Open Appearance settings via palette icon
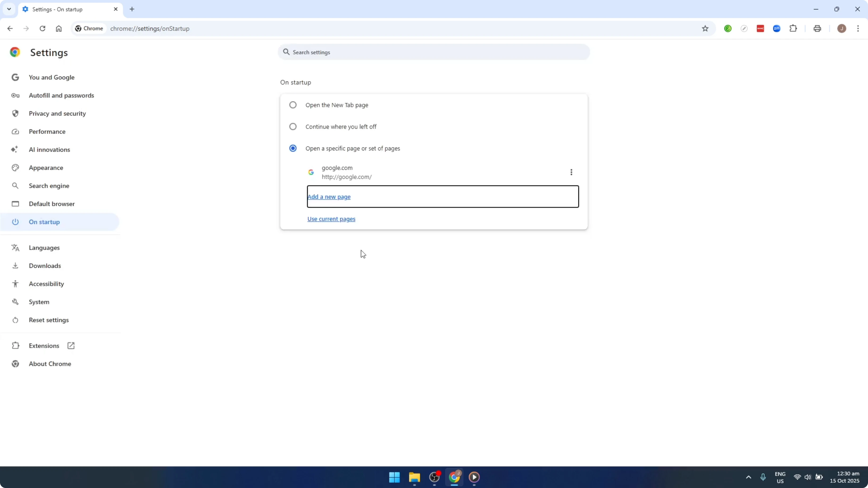 [15, 167]
